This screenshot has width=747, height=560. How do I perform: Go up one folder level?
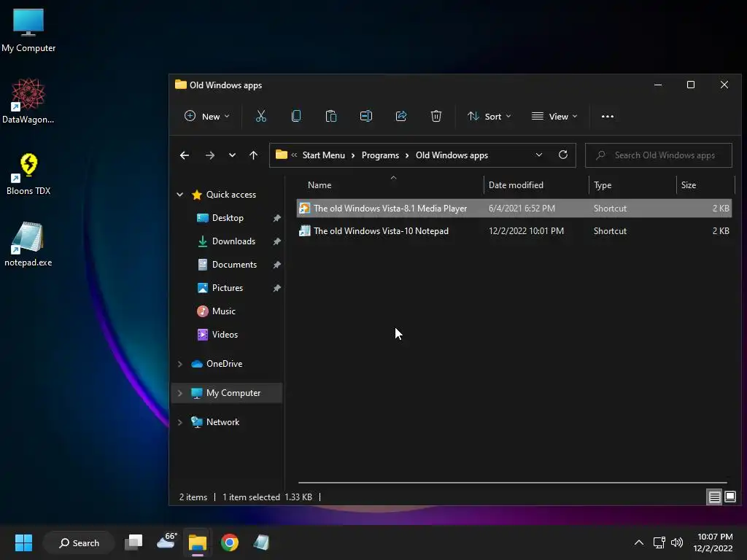[x=253, y=155]
